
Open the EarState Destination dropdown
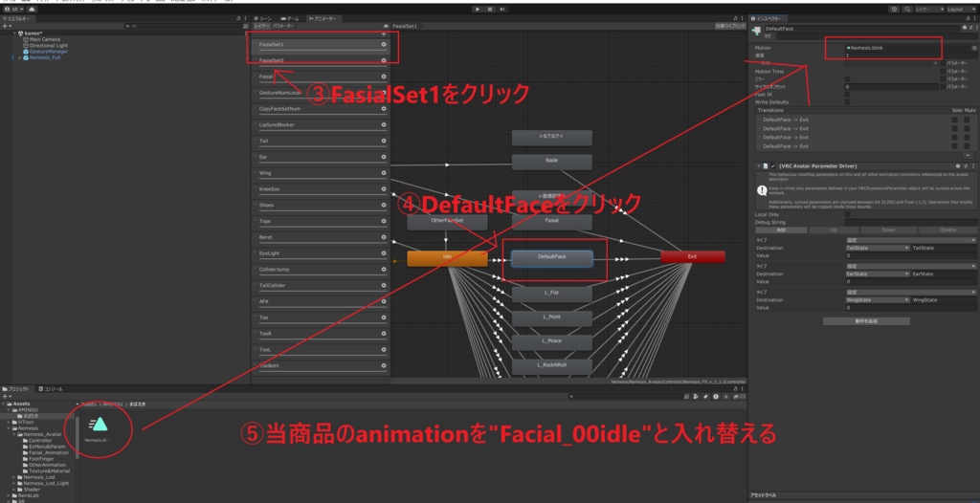877,273
